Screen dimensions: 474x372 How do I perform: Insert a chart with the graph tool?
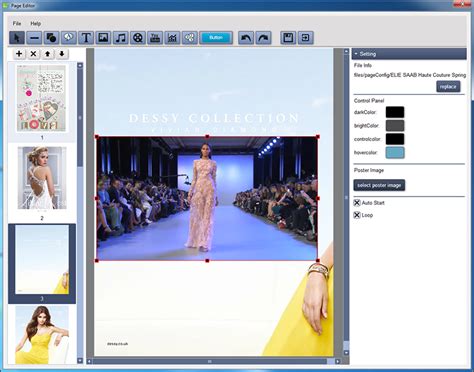click(172, 38)
